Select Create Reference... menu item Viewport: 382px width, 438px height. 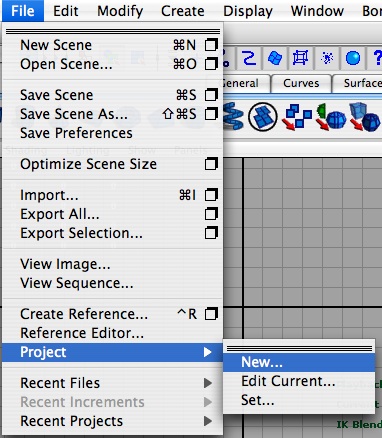point(113,314)
